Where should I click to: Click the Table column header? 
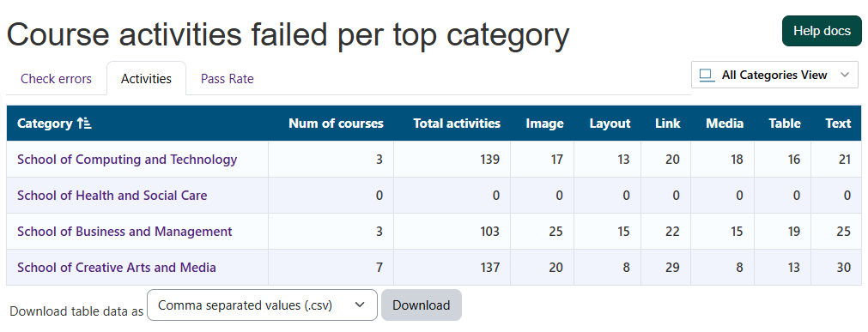[785, 124]
